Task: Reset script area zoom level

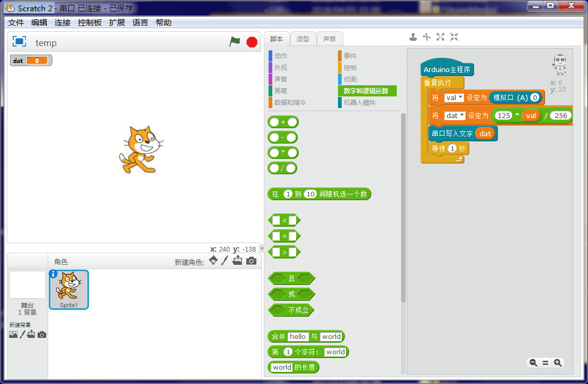Action: click(x=545, y=363)
